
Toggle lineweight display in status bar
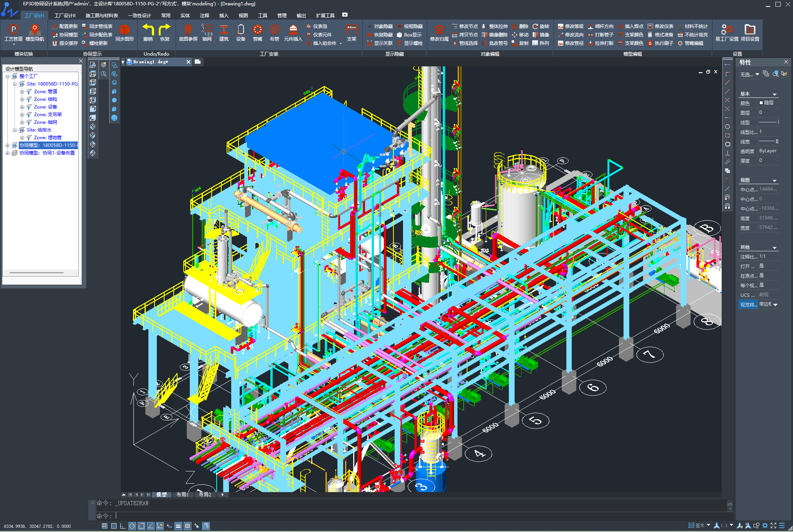[178, 526]
